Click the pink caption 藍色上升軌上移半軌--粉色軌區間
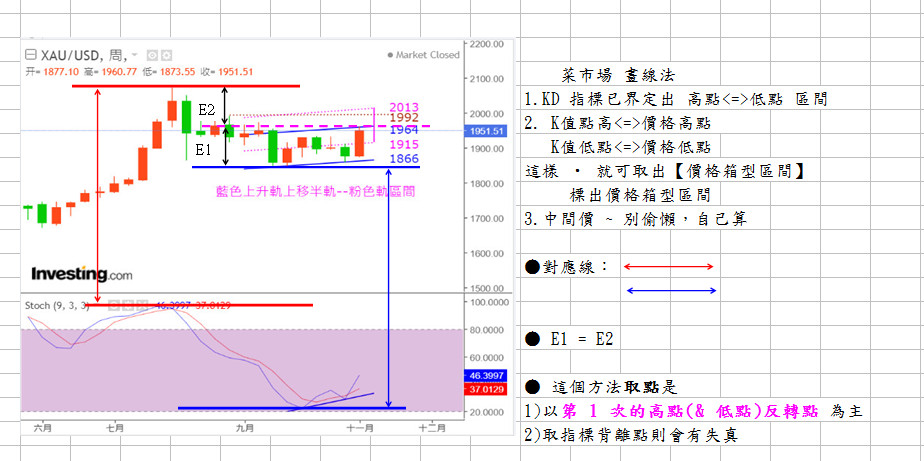 [315, 192]
